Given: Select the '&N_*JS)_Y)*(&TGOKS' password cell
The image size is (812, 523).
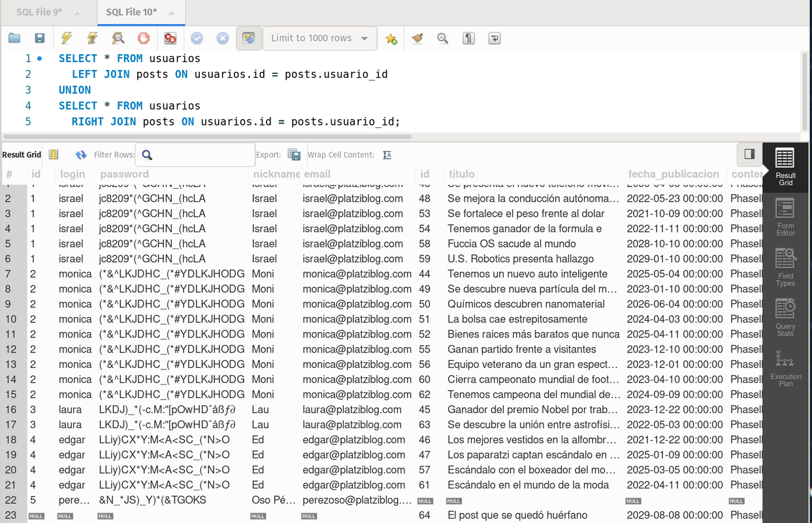Looking at the screenshot, I should click(152, 500).
